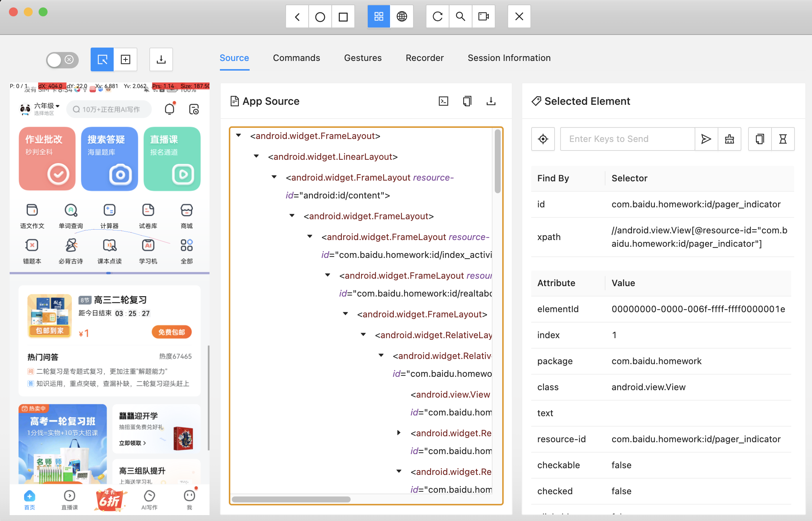
Task: Tap the home circle button in toolbar
Action: point(320,16)
